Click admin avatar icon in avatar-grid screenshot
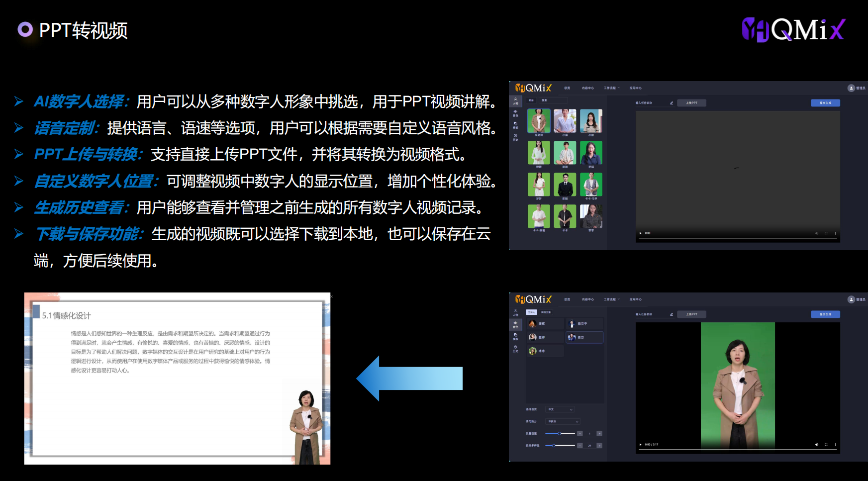868x481 pixels. (x=851, y=88)
